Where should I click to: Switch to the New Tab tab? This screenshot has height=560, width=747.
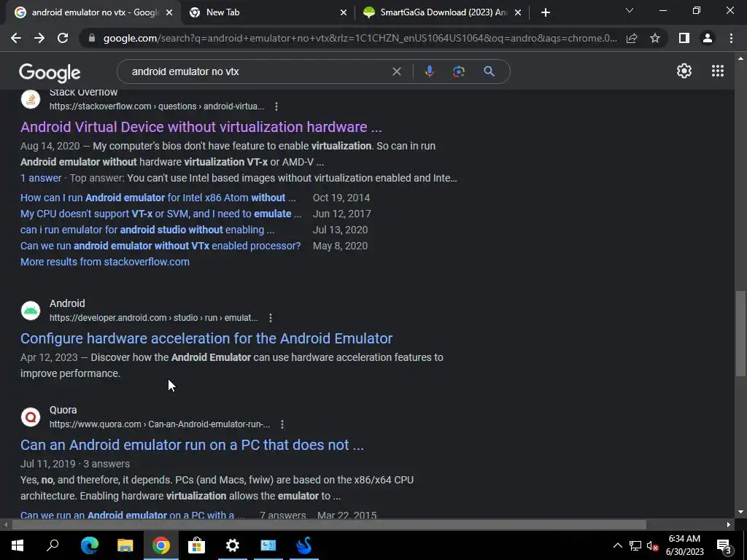(x=267, y=12)
